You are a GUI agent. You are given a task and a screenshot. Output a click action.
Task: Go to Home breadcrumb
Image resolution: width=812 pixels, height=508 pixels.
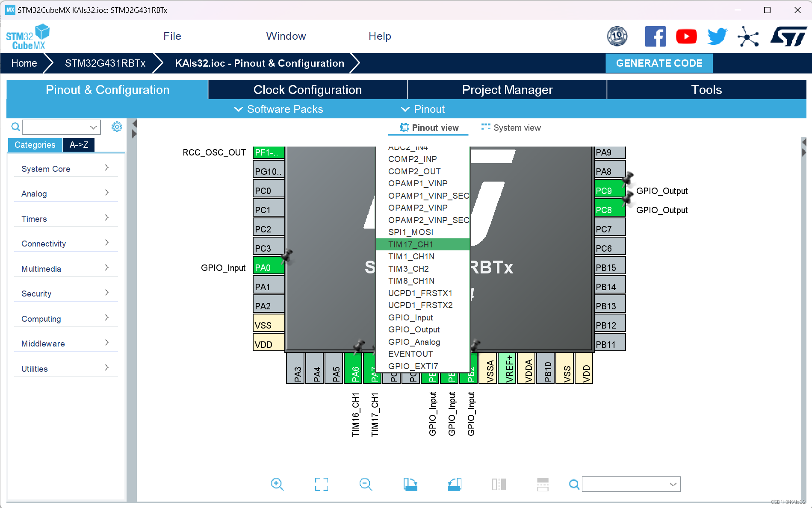[x=24, y=63]
